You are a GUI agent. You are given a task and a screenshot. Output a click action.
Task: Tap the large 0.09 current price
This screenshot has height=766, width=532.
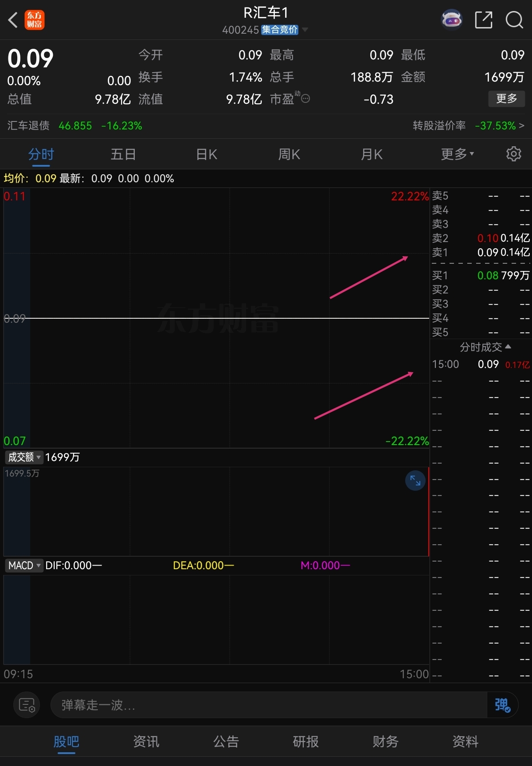[x=31, y=59]
